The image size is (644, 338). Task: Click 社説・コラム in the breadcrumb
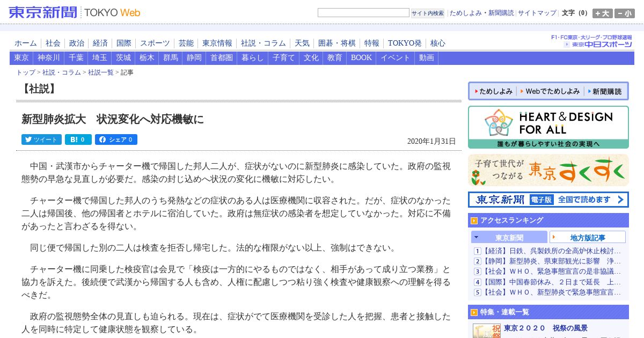coord(62,72)
